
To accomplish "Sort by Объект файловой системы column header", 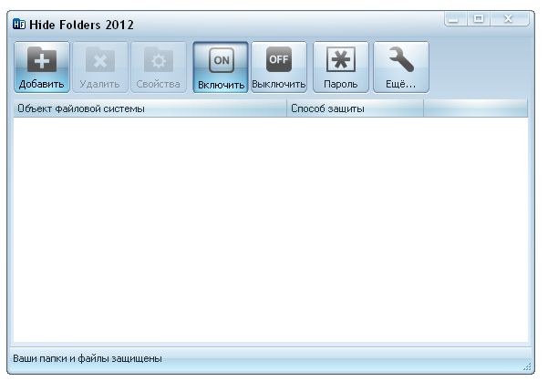I will pyautogui.click(x=150, y=108).
